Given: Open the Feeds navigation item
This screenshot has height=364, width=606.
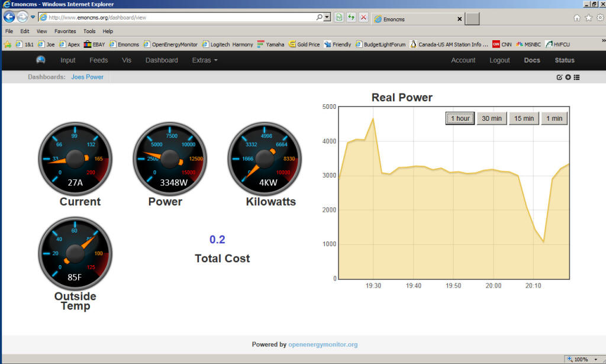Looking at the screenshot, I should 99,60.
